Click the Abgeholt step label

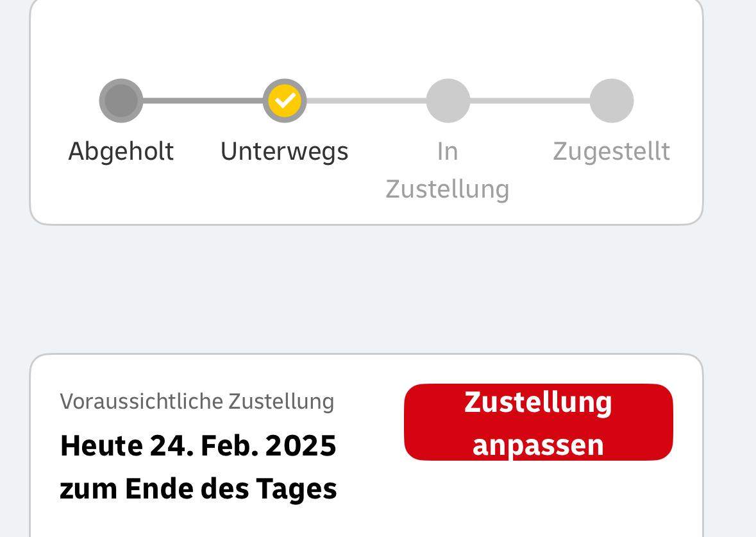[x=121, y=151]
